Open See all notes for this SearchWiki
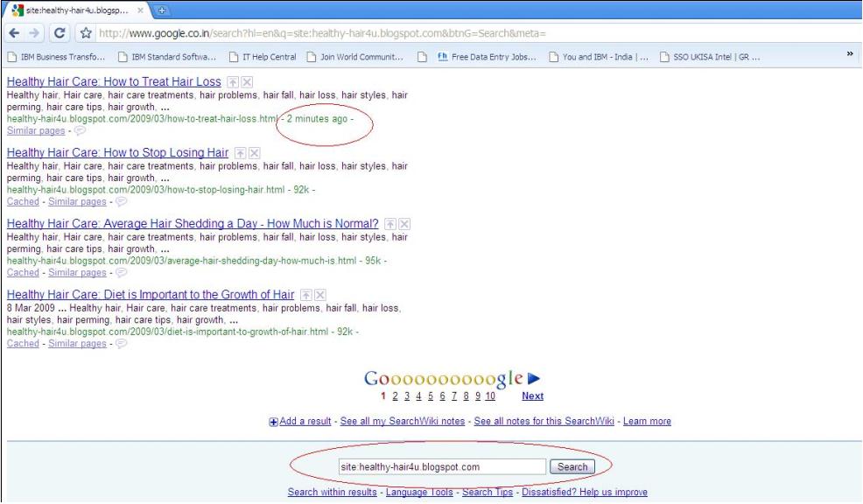This screenshot has height=504, width=863. click(x=544, y=422)
